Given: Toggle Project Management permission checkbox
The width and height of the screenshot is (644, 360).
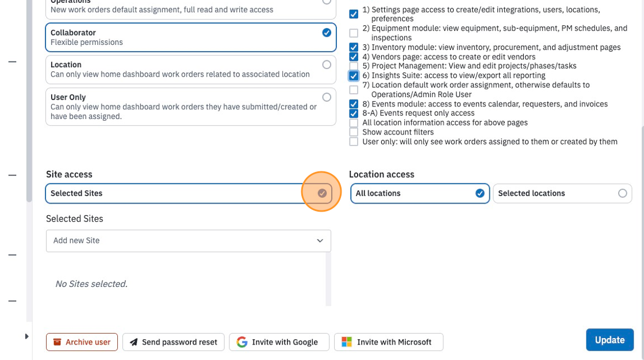Looking at the screenshot, I should (354, 66).
